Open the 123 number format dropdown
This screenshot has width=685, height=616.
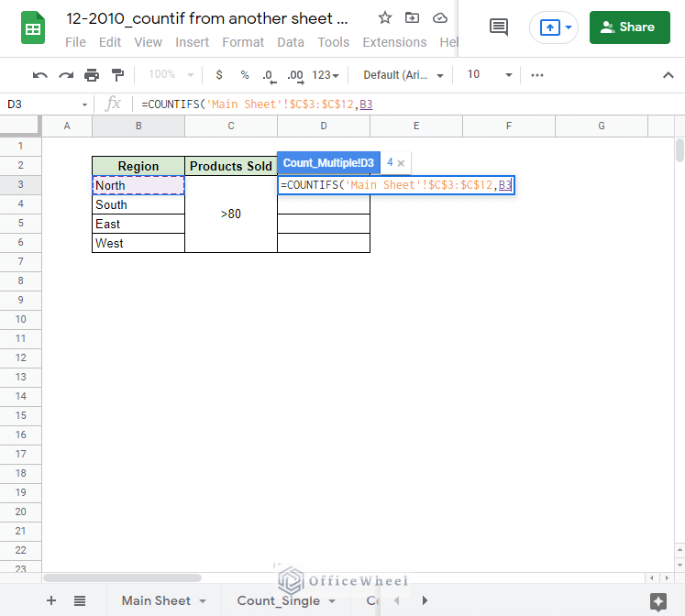(326, 75)
